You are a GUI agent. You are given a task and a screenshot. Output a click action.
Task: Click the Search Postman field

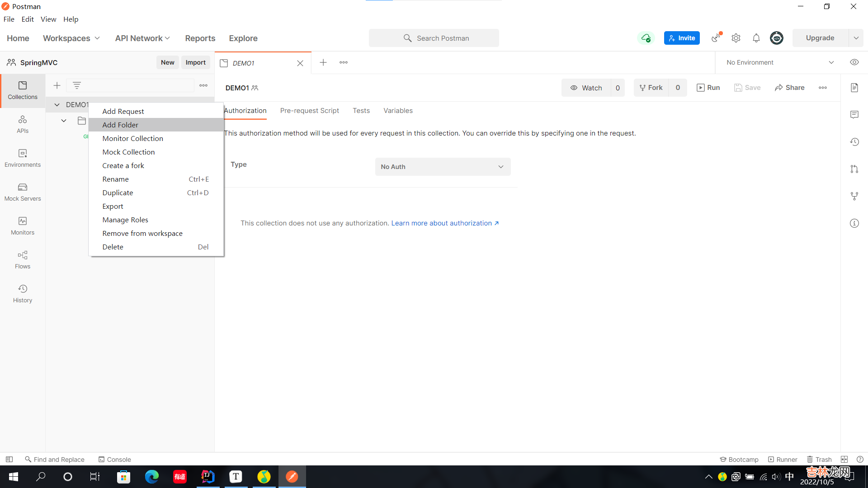tap(434, 38)
